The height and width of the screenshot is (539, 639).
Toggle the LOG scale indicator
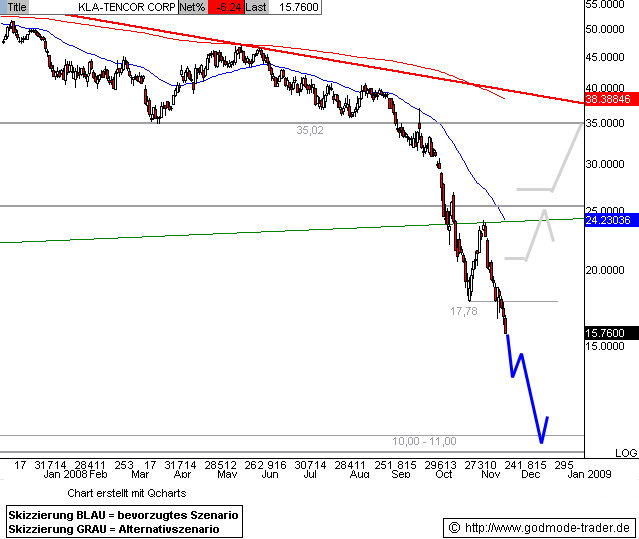pos(624,453)
